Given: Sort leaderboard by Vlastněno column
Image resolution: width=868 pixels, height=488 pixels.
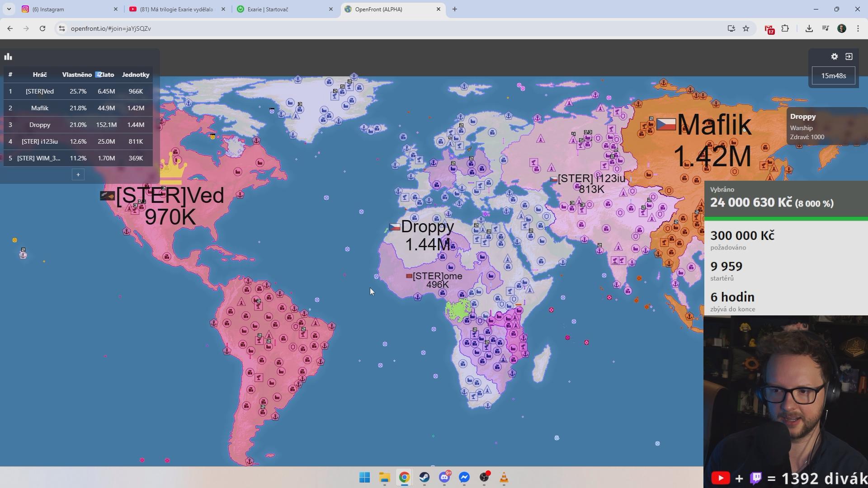Looking at the screenshot, I should tap(77, 75).
